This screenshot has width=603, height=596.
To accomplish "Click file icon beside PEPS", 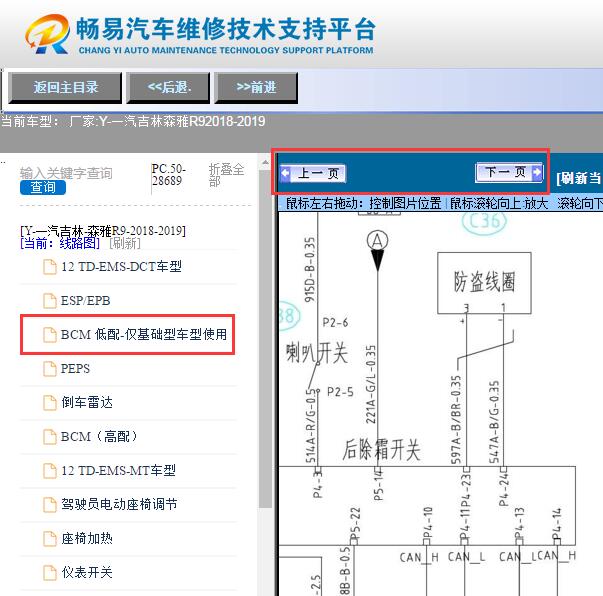I will point(50,369).
